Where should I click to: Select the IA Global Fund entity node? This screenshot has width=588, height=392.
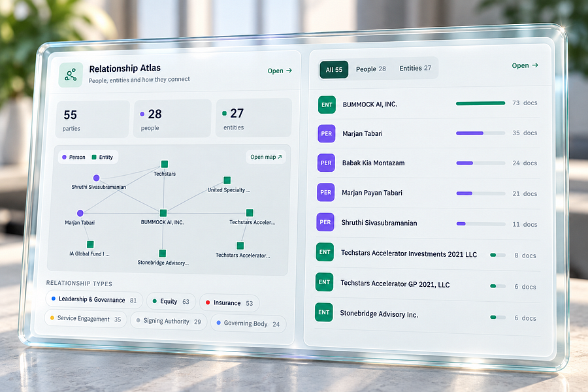(x=90, y=244)
